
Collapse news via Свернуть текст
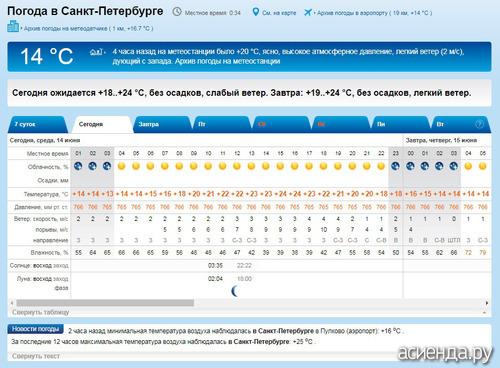(36, 356)
